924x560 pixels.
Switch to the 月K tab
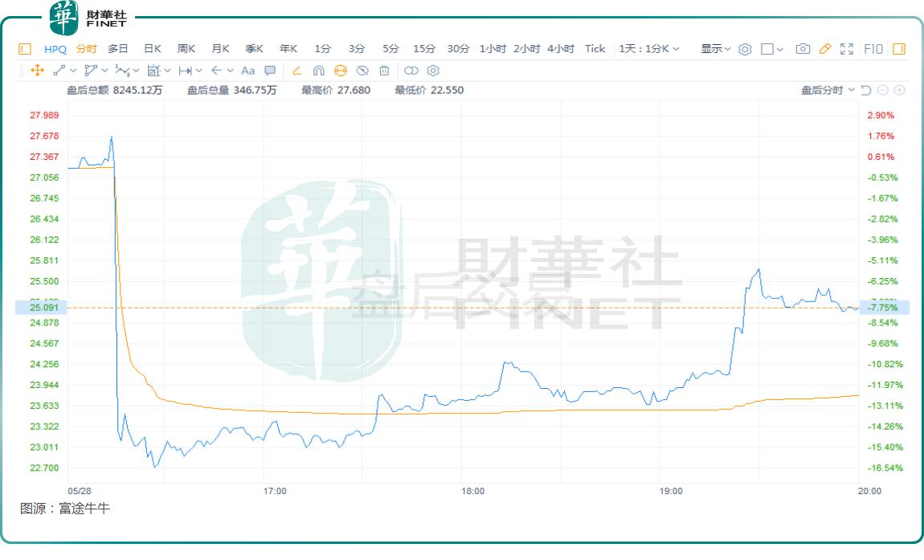tap(220, 49)
